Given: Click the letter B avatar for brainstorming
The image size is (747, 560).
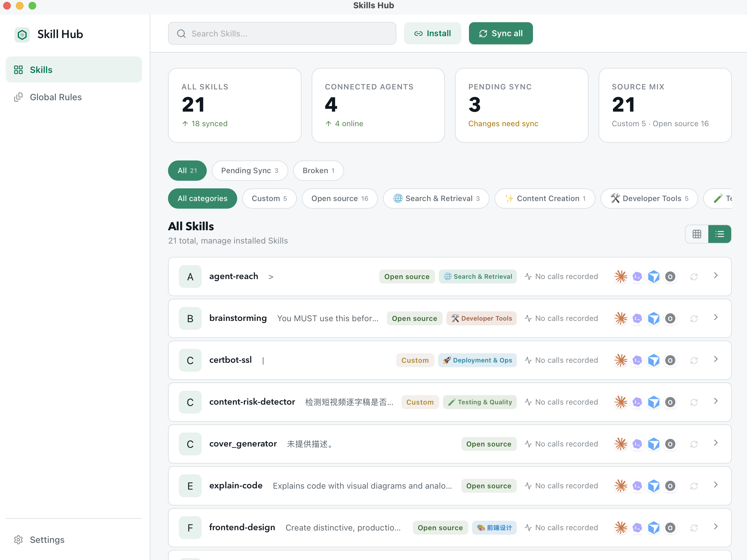Looking at the screenshot, I should [190, 318].
